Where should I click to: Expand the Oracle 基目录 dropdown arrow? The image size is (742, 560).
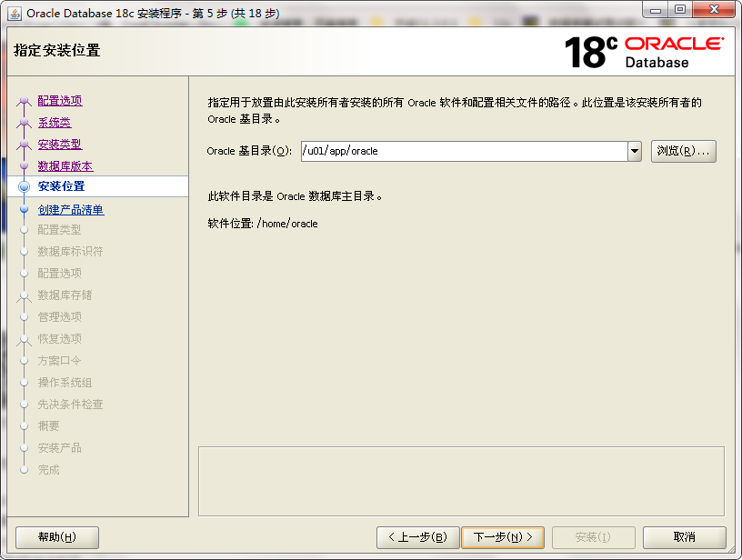[635, 151]
